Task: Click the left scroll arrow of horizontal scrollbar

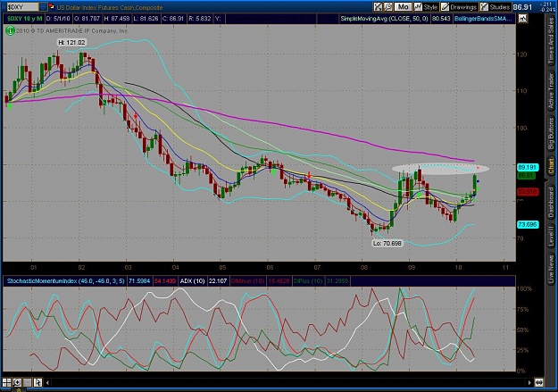Action: [47, 383]
